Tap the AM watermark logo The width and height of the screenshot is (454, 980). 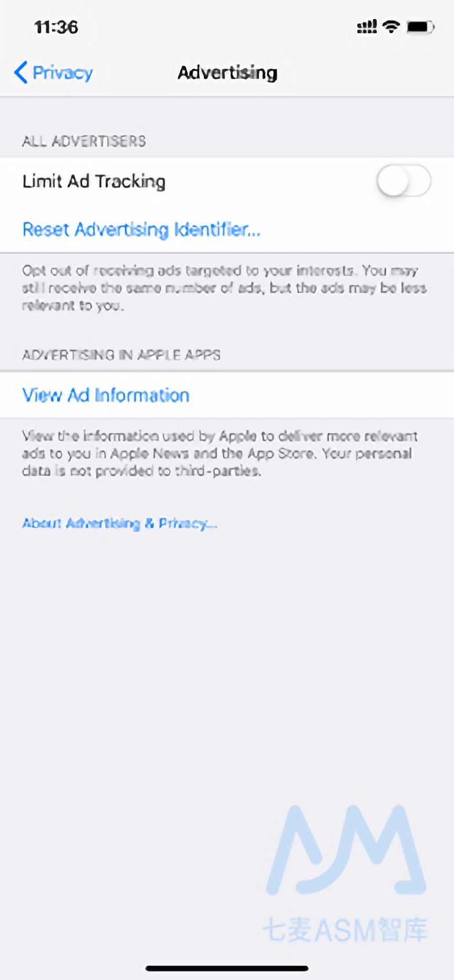[x=346, y=849]
